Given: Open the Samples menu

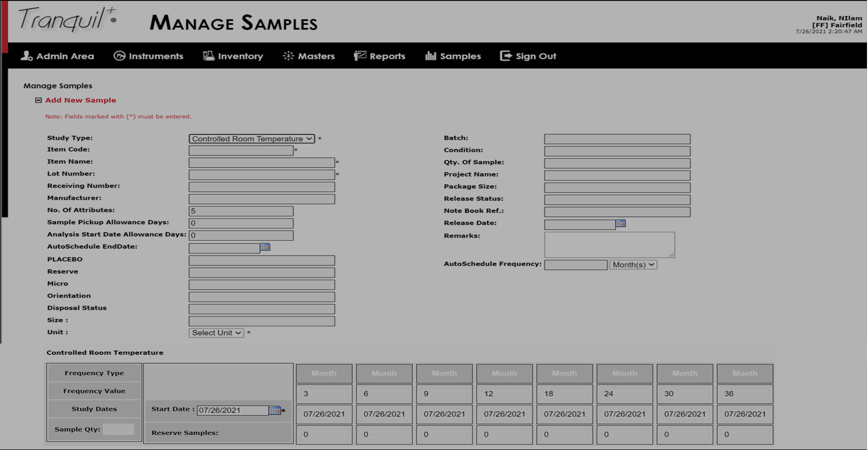Looking at the screenshot, I should coord(460,56).
